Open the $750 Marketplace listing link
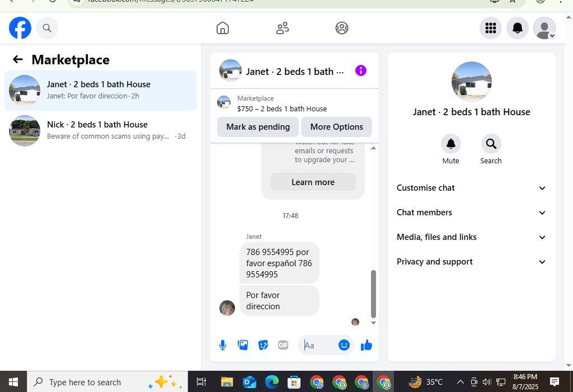 282,108
